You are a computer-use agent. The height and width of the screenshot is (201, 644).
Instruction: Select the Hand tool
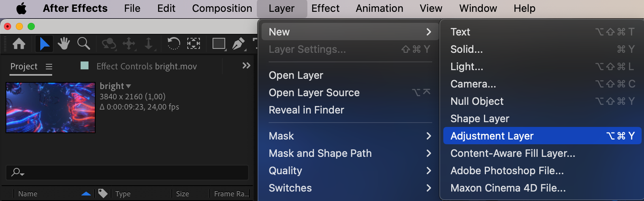click(x=64, y=43)
